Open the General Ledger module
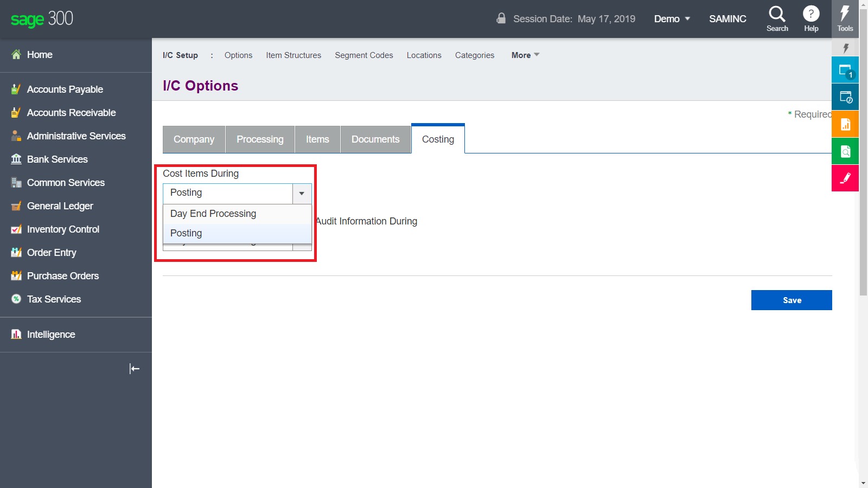Viewport: 868px width, 488px height. [x=60, y=206]
